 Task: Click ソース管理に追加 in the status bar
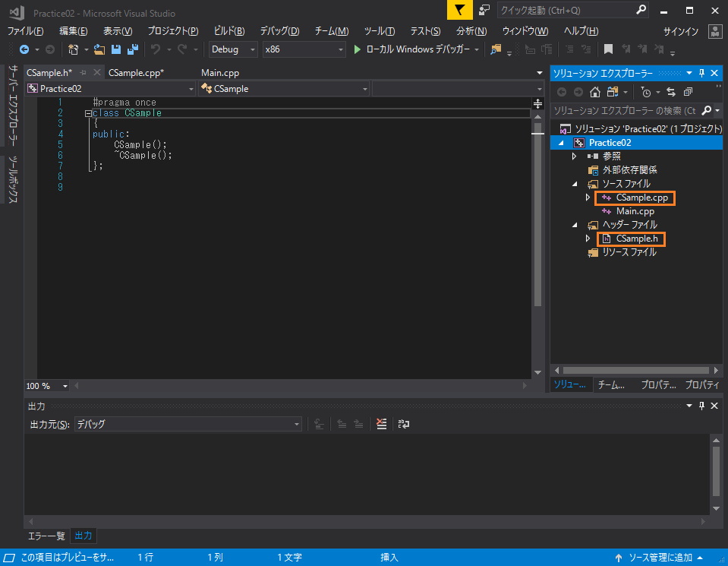click(x=659, y=557)
